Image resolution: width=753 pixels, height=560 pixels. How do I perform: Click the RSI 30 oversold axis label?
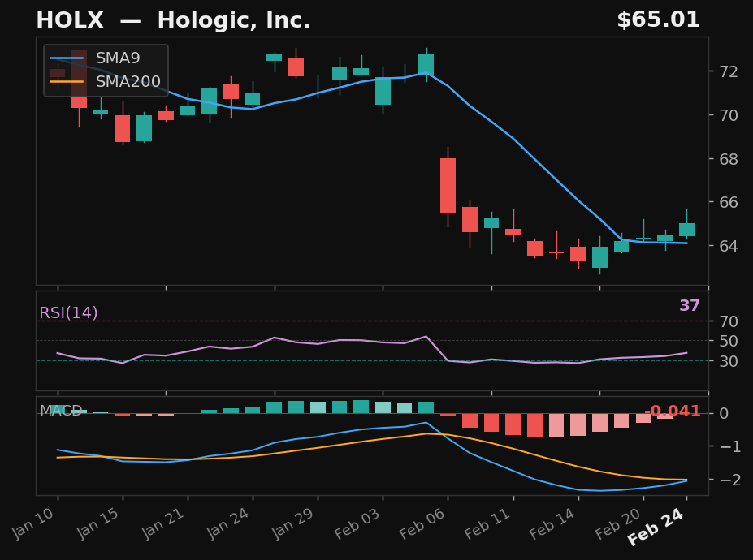(728, 361)
